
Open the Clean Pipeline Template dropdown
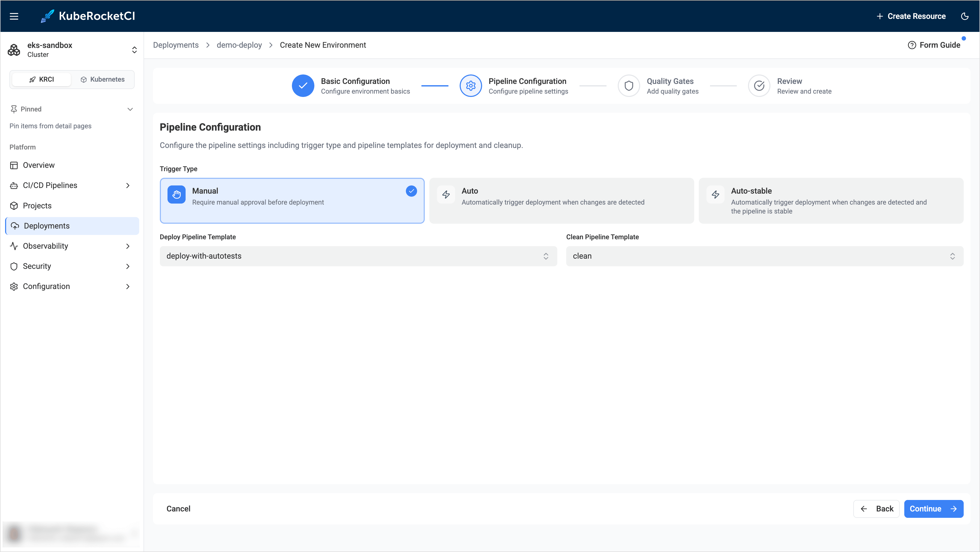coord(765,256)
